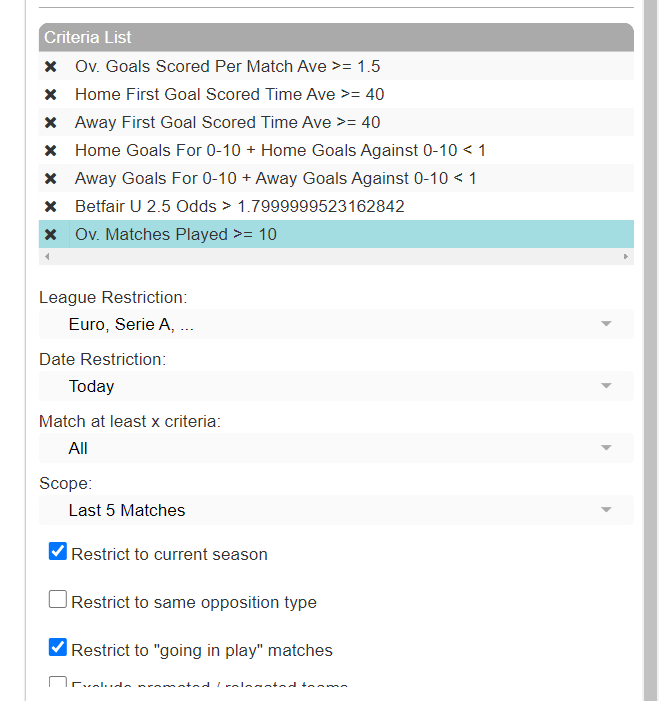Remove the Away Goals For 0-10 criterion
This screenshot has height=701, width=659.
coord(51,179)
